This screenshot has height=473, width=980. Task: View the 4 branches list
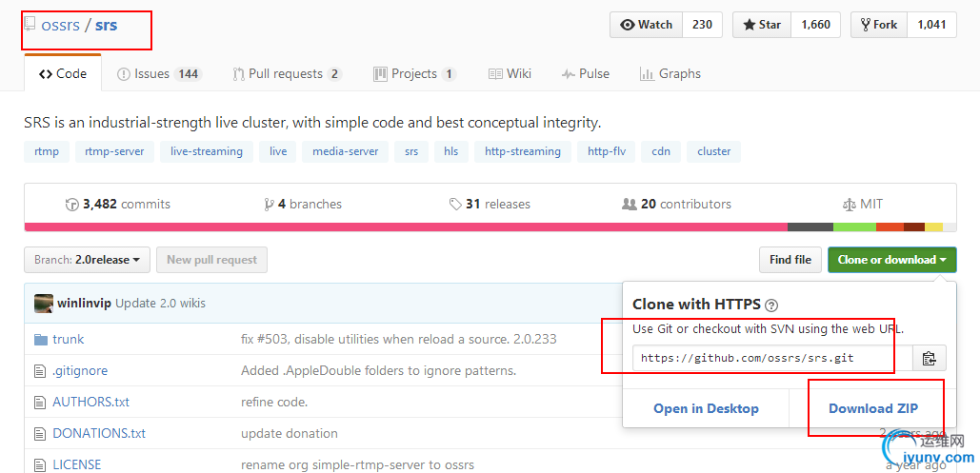click(303, 205)
